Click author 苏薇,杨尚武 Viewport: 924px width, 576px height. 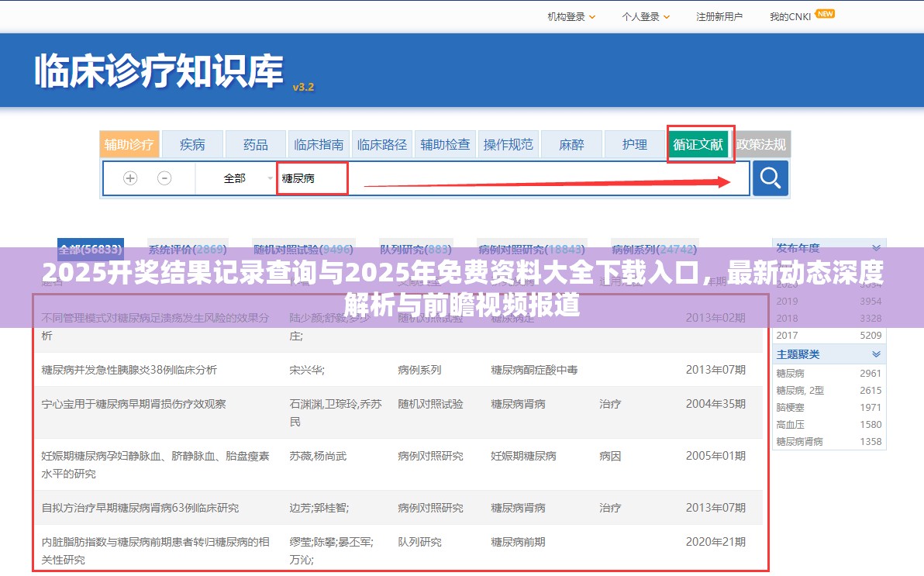click(319, 457)
